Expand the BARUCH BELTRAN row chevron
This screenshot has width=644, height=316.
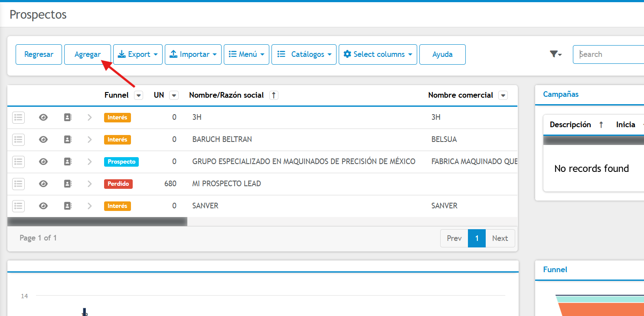click(x=90, y=139)
